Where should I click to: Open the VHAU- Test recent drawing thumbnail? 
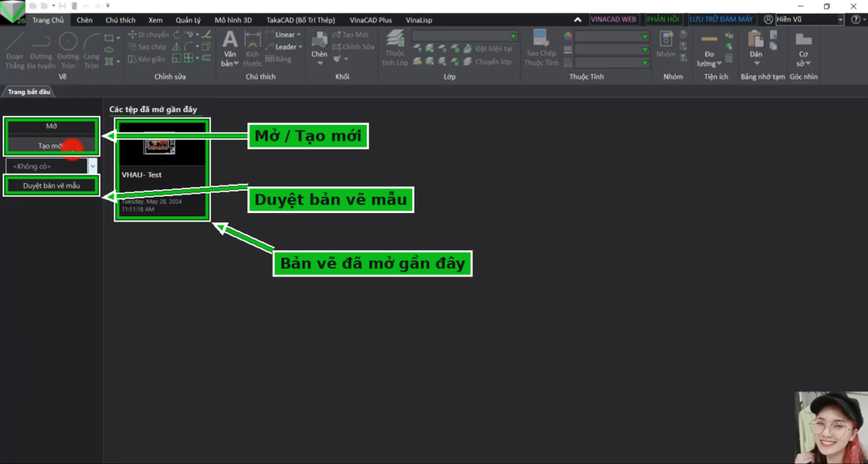tap(162, 169)
